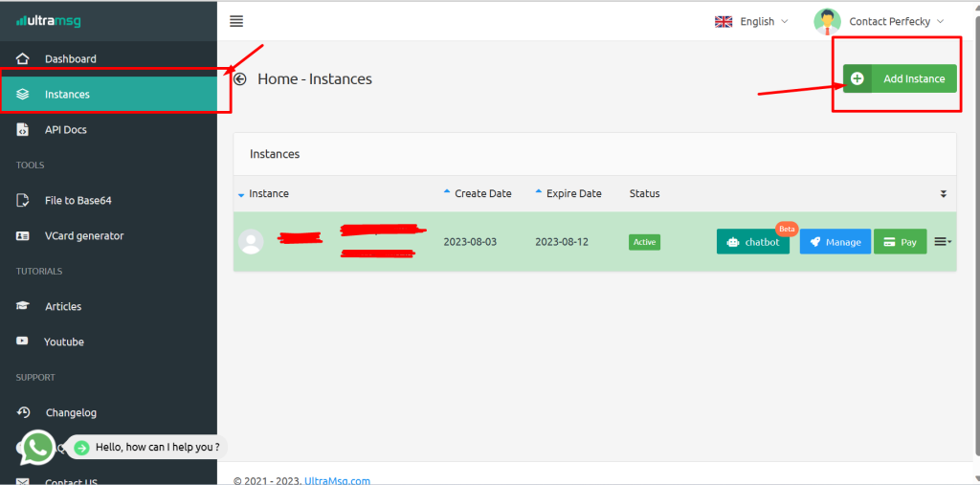Click the Active status badge
The height and width of the screenshot is (485, 980).
(x=644, y=242)
